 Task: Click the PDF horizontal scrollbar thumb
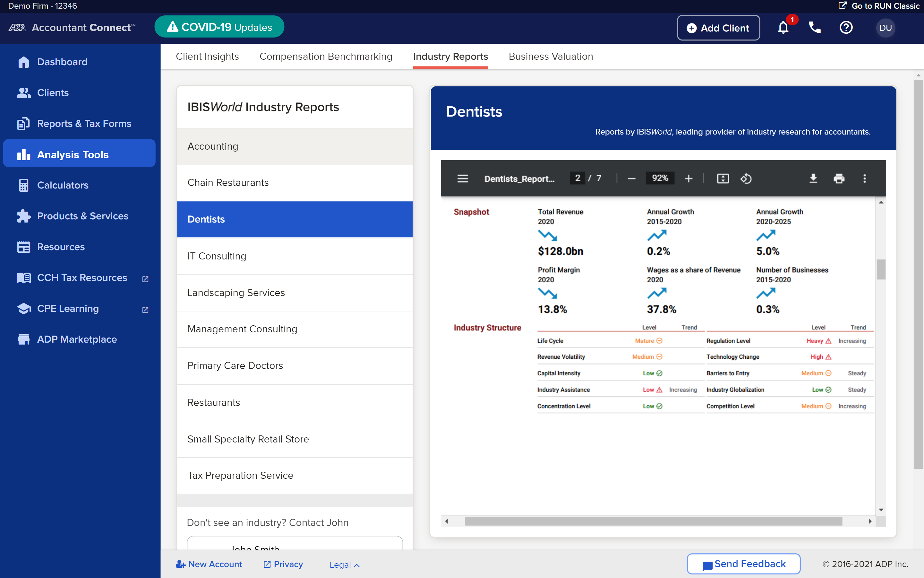tap(653, 521)
